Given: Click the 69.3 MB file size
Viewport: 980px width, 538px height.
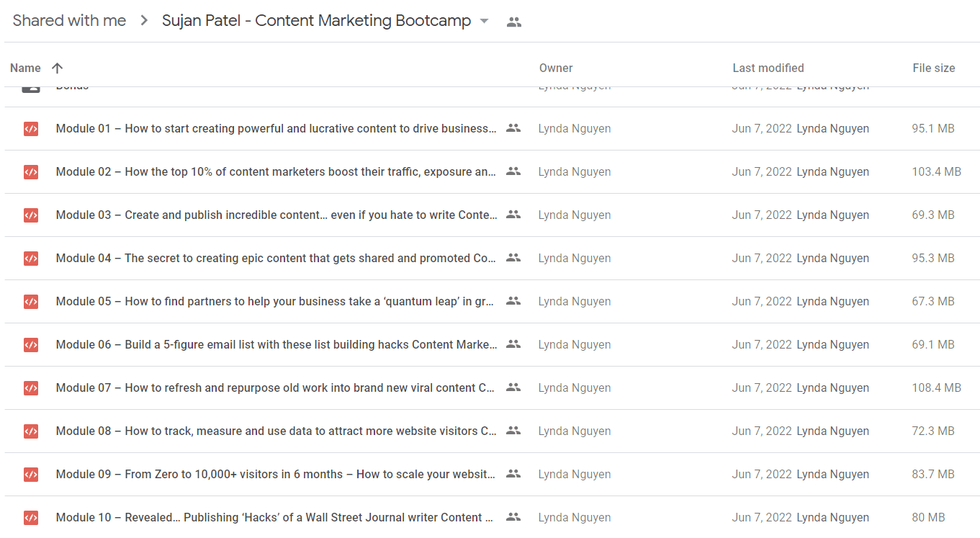Looking at the screenshot, I should tap(933, 215).
